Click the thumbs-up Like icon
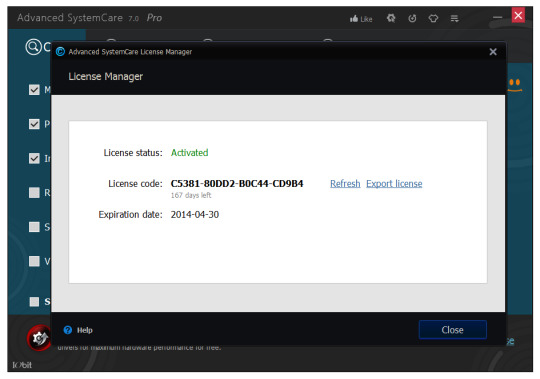This screenshot has width=540, height=379. pos(354,19)
